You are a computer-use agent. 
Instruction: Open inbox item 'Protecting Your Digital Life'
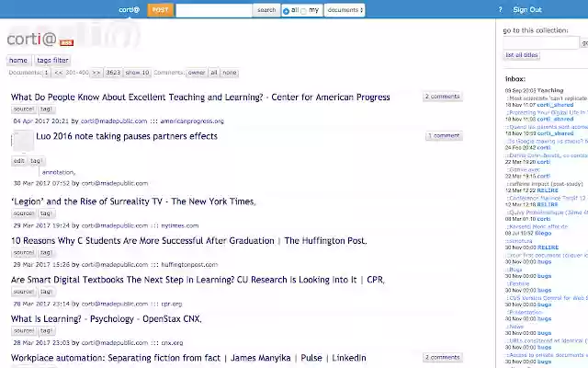pos(548,112)
